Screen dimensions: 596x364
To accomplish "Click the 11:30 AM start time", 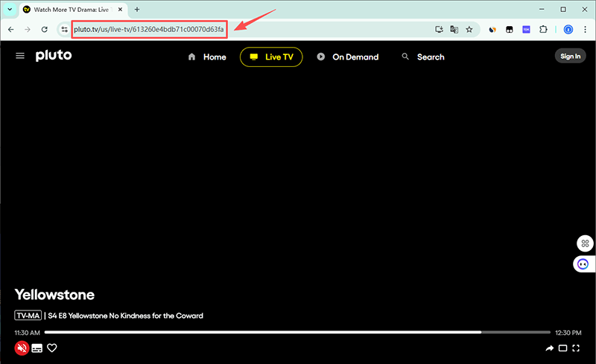I will point(27,333).
